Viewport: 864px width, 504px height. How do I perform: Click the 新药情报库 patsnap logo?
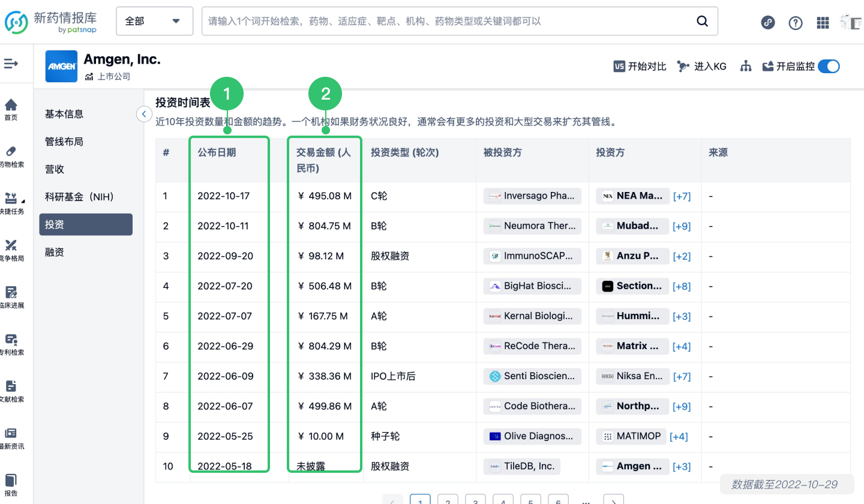pos(51,22)
